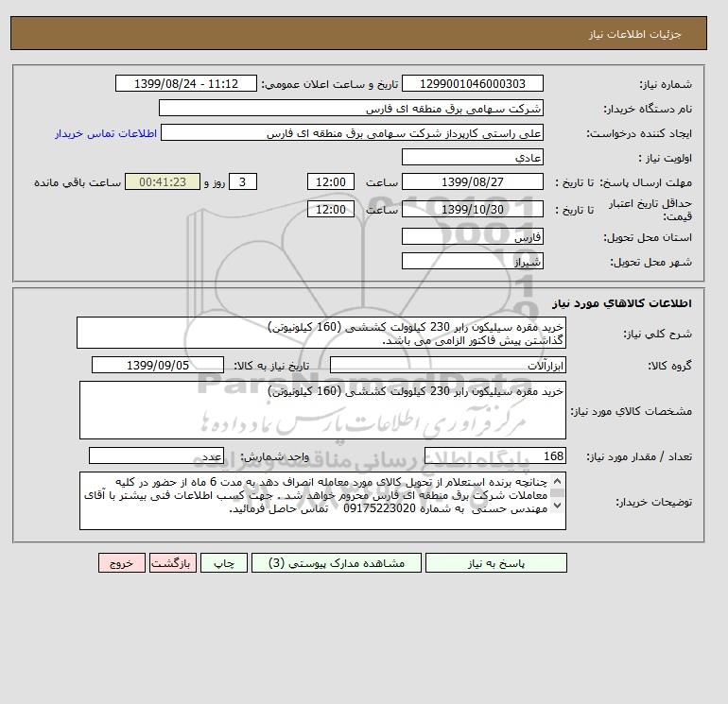Open 'مشاهده مدارک پیوستی (3)' attachments button
Viewport: 728px width, 704px height.
(x=337, y=563)
